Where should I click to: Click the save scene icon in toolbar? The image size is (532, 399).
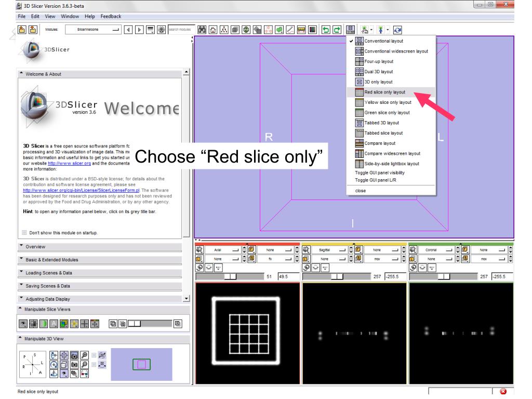tap(33, 30)
